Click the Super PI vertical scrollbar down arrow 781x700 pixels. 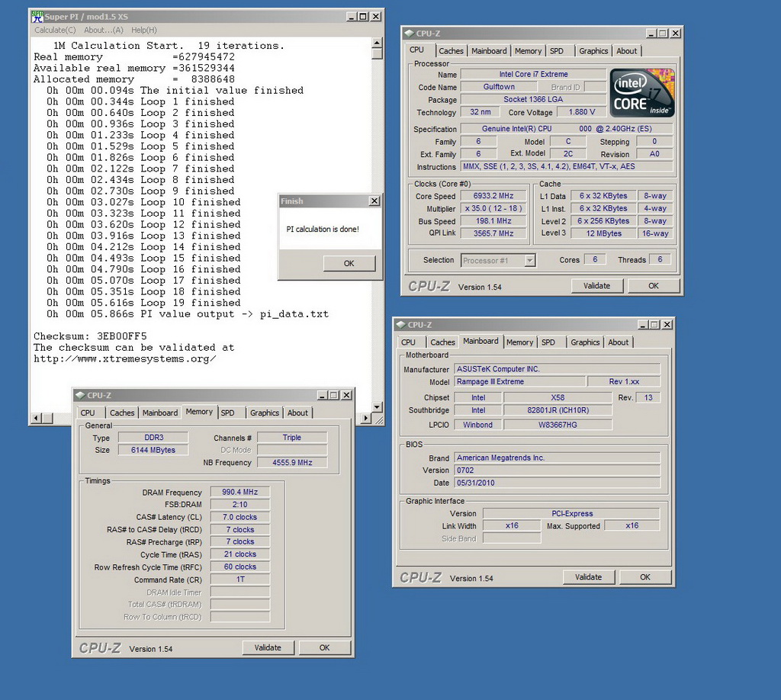(377, 406)
